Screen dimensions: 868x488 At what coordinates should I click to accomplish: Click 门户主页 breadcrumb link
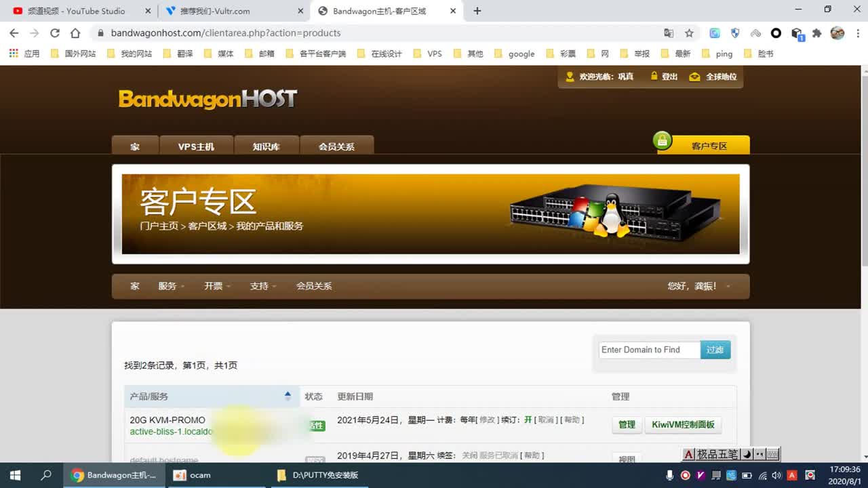click(x=159, y=226)
